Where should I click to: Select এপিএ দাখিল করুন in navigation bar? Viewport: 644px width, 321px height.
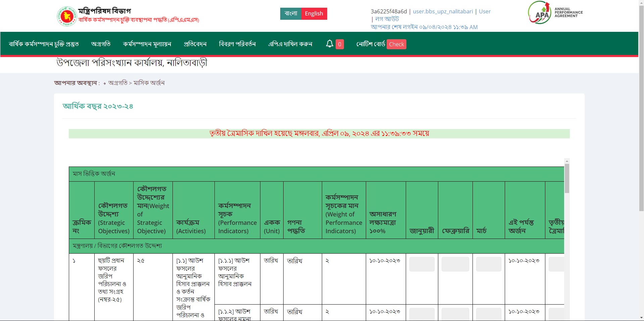pyautogui.click(x=290, y=44)
